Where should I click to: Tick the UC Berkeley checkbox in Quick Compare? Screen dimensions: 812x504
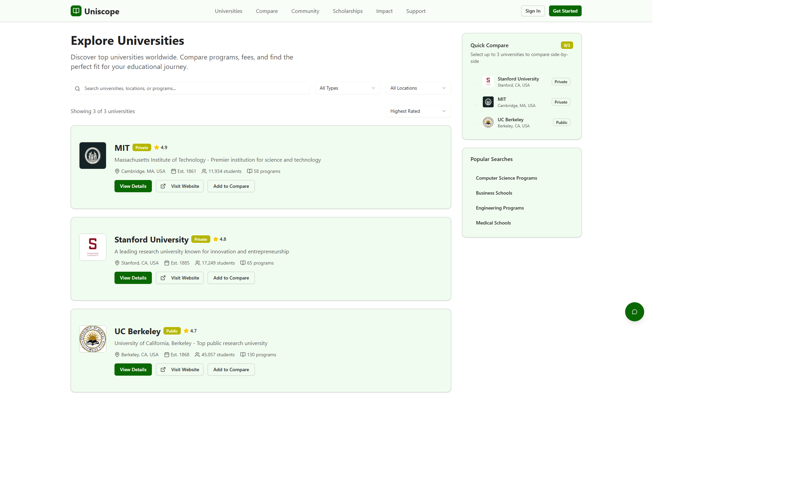[x=476, y=122]
